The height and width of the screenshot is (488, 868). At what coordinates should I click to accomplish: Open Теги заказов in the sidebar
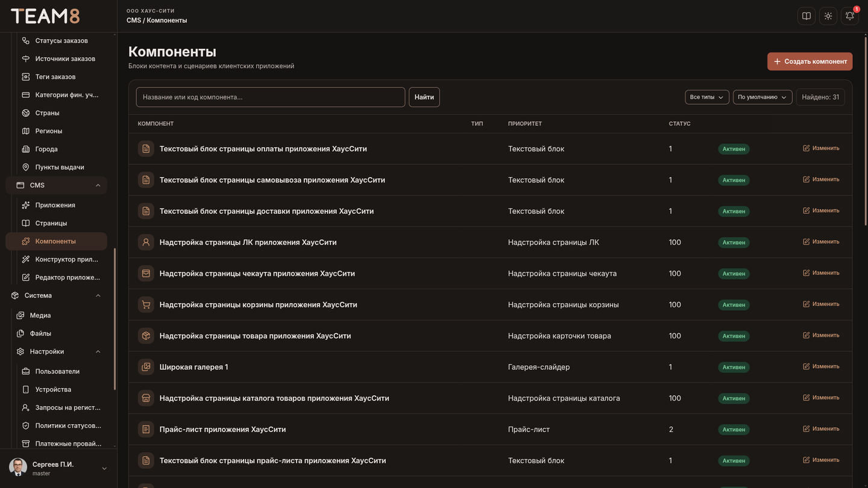[x=57, y=77]
